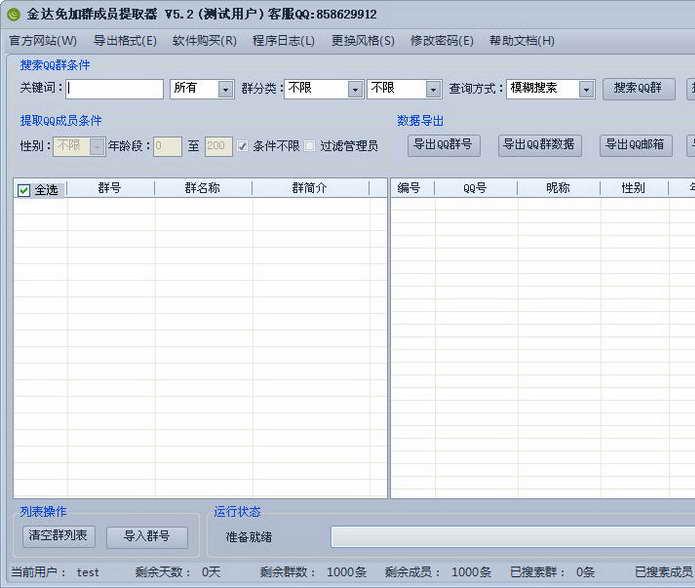695x588 pixels.
Task: Toggle the 过滤管理员 checkbox
Action: [310, 146]
